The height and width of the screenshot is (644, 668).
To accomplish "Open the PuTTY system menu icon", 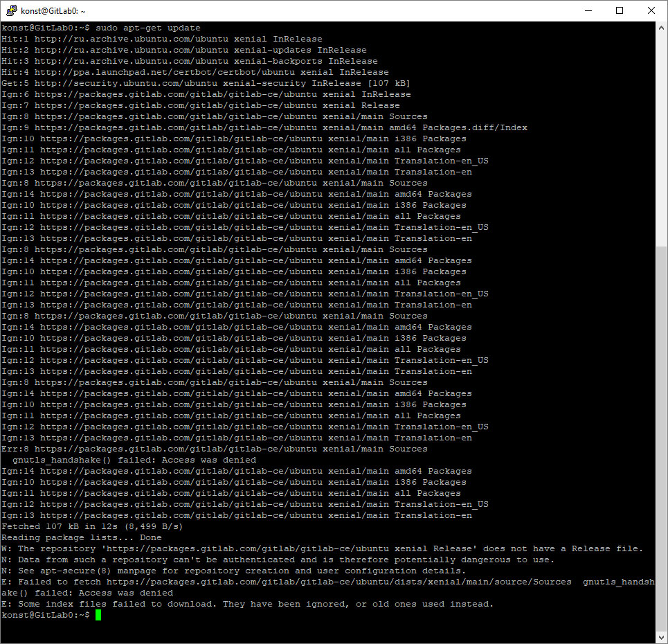I will pos(12,10).
